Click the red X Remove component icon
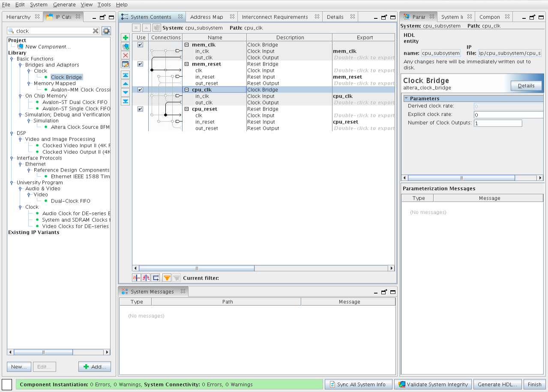This screenshot has width=548, height=392. pyautogui.click(x=126, y=56)
